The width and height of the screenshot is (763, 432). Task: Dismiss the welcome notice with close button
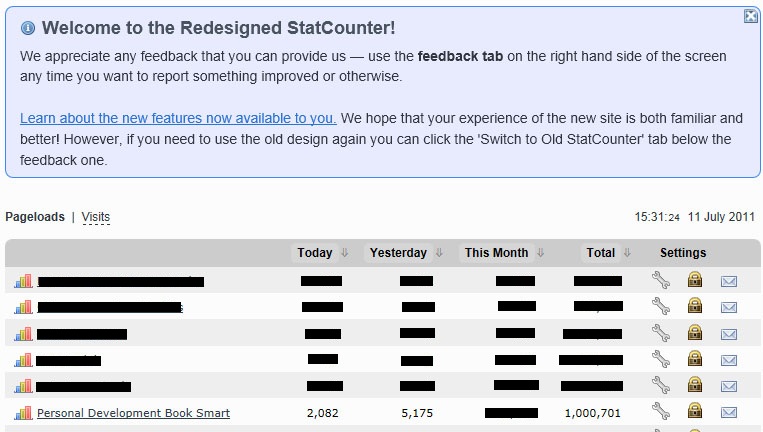(x=751, y=16)
